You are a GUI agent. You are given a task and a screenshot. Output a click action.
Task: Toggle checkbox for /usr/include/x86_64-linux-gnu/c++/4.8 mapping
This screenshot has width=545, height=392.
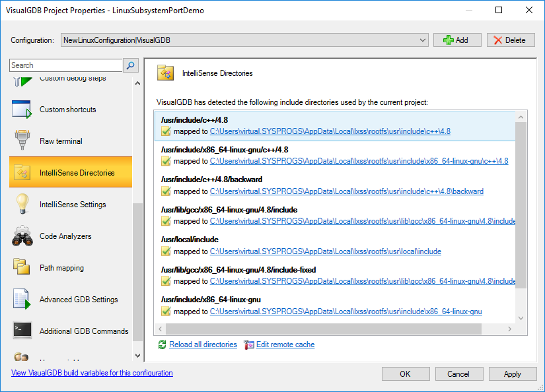click(x=166, y=161)
